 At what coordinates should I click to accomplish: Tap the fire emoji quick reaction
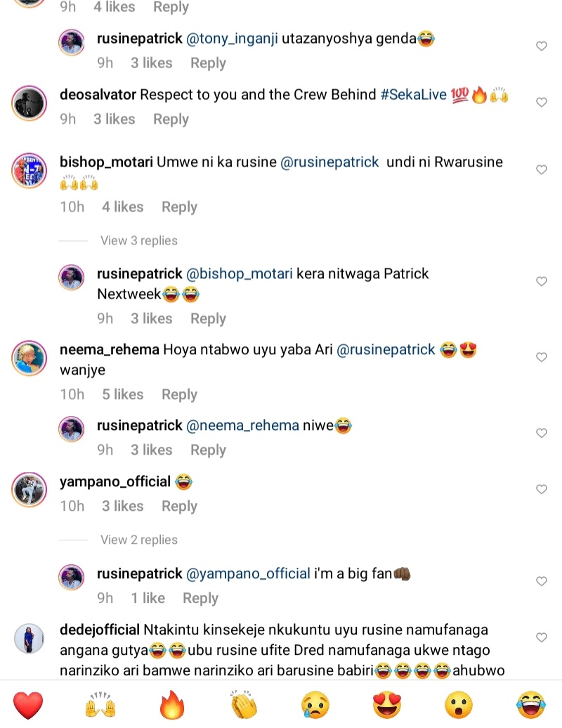coord(172,705)
